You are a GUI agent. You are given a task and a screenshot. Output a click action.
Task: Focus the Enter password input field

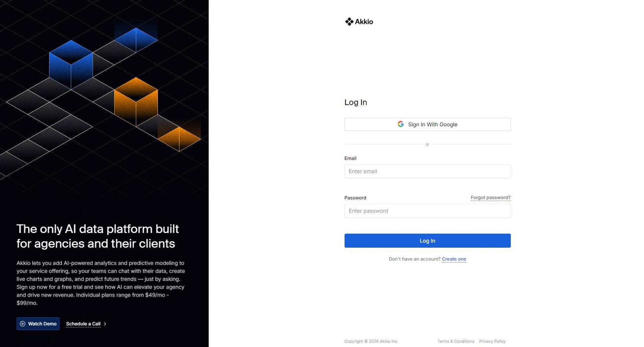coord(427,211)
